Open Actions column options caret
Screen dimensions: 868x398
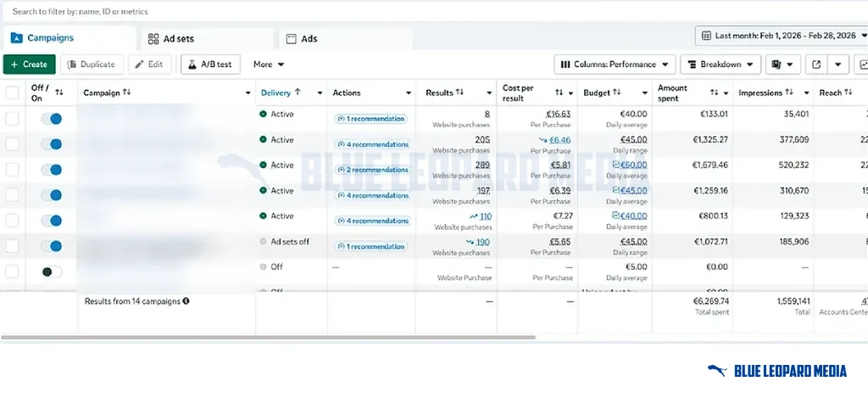[x=408, y=93]
